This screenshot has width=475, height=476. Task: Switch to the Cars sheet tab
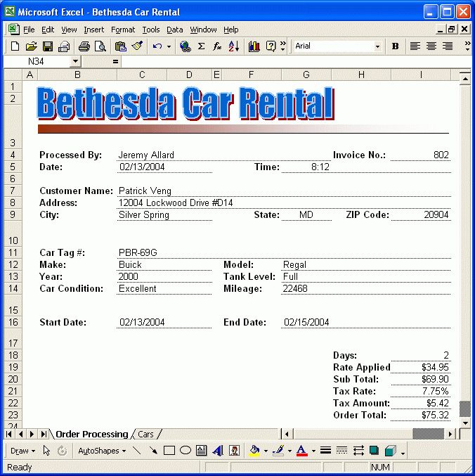coord(145,435)
